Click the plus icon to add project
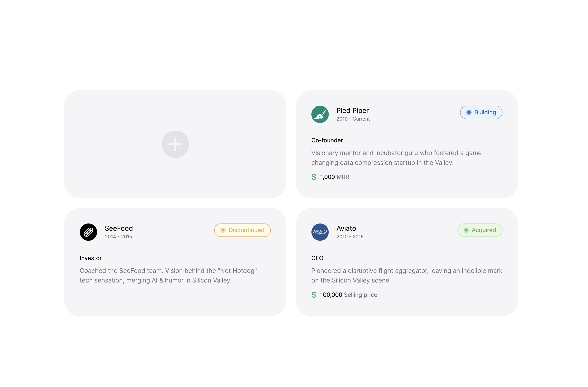The height and width of the screenshot is (387, 588). (175, 144)
